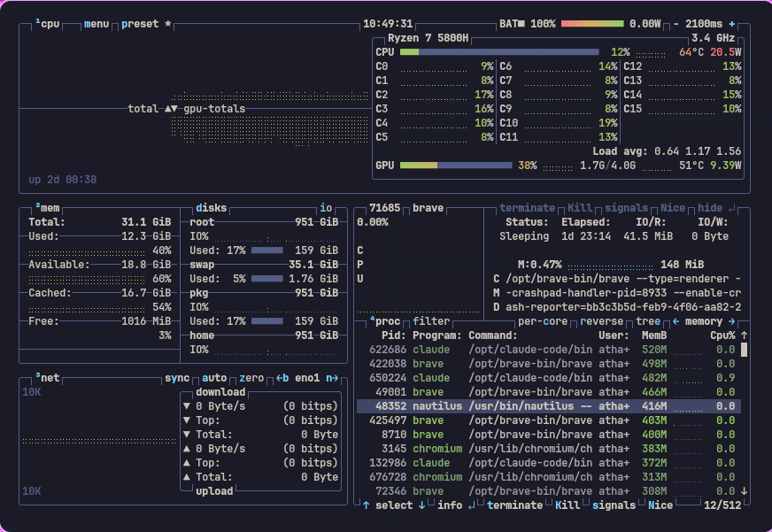Hide the process detail panel

(x=710, y=208)
